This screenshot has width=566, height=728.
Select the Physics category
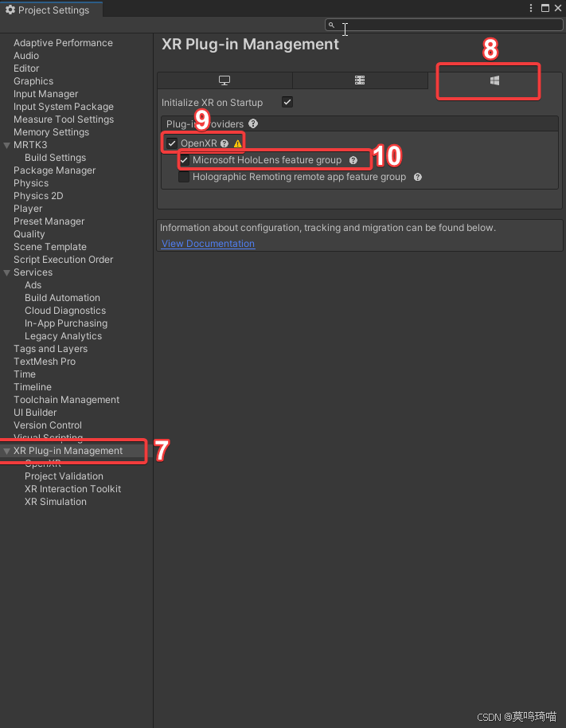[x=31, y=183]
